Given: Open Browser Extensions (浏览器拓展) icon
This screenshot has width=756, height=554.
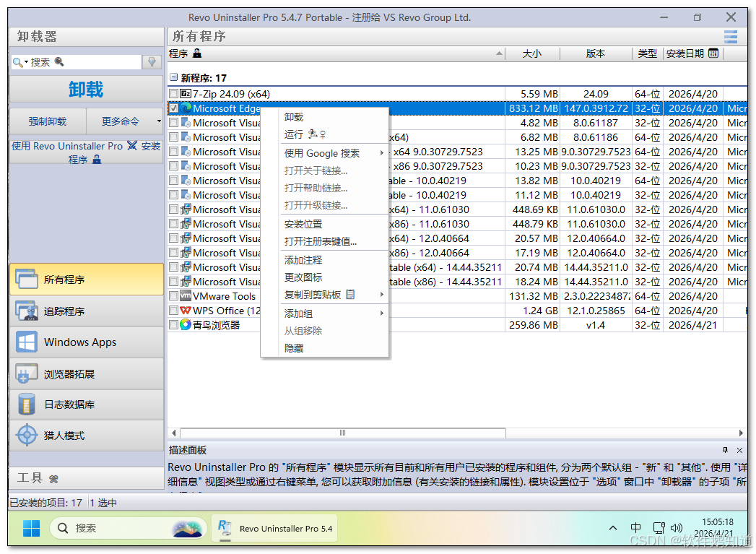Looking at the screenshot, I should [27, 373].
